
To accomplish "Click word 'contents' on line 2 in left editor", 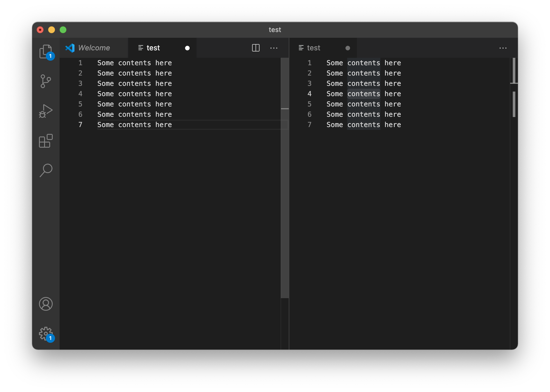I will [135, 73].
